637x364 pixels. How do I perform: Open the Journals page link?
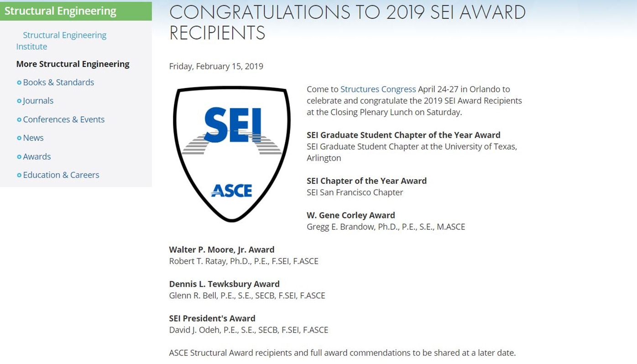(x=38, y=100)
